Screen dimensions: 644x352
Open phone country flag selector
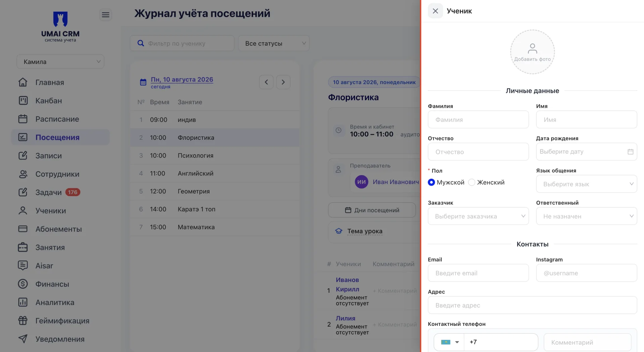[x=449, y=342]
